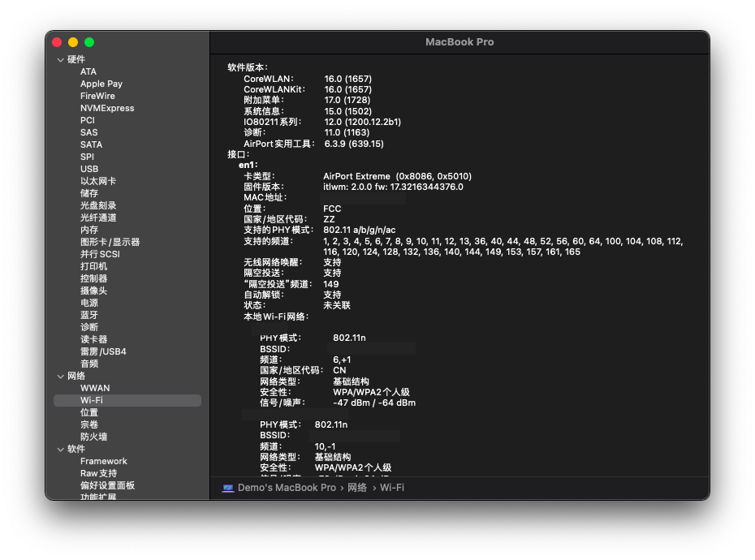Screen dimensions: 755x560
Task: Collapse the 软件 software section
Action: coord(60,450)
